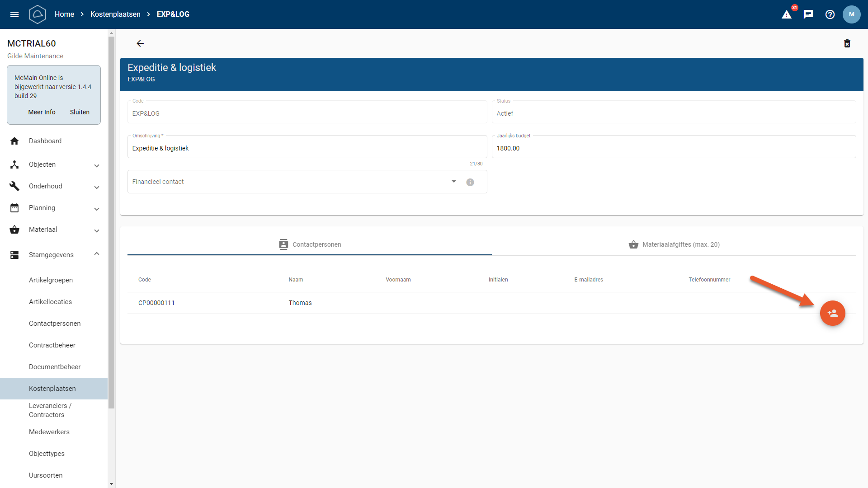868x488 pixels.
Task: Click the Jaarlijks budget input field
Action: pyautogui.click(x=674, y=148)
